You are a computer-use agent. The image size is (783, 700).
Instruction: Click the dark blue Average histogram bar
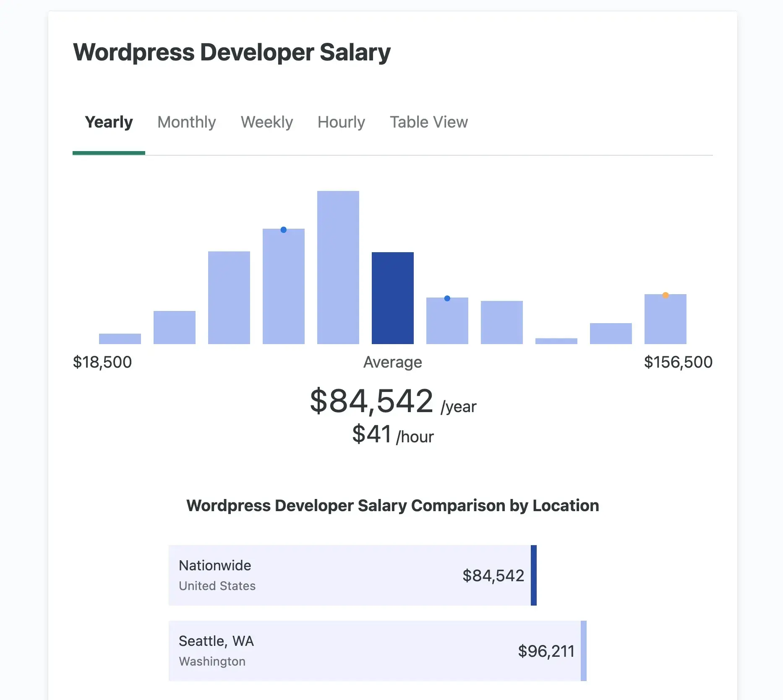click(393, 298)
